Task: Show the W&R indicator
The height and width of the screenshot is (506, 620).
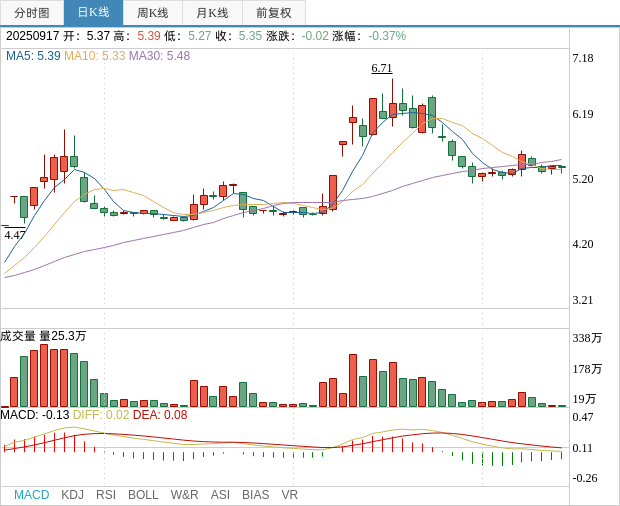Action: tap(184, 495)
